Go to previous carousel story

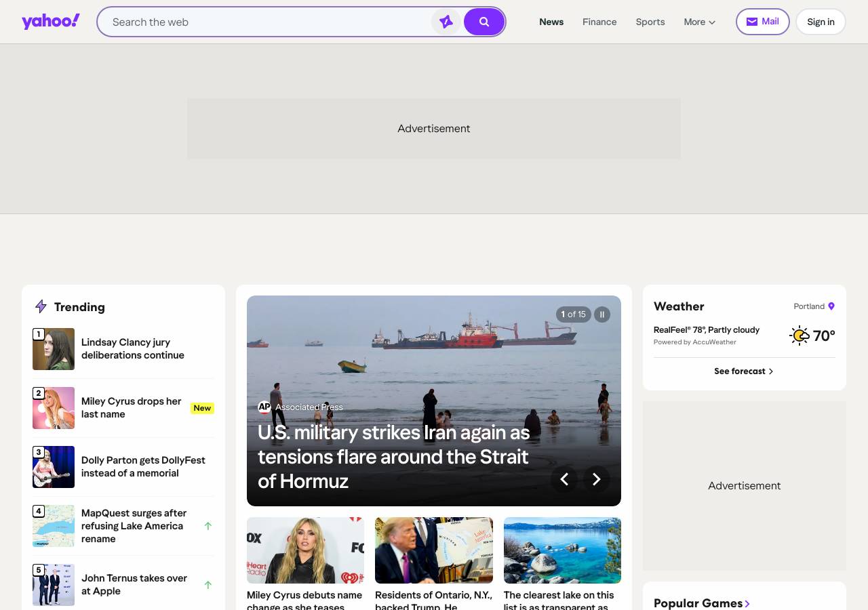pos(564,479)
